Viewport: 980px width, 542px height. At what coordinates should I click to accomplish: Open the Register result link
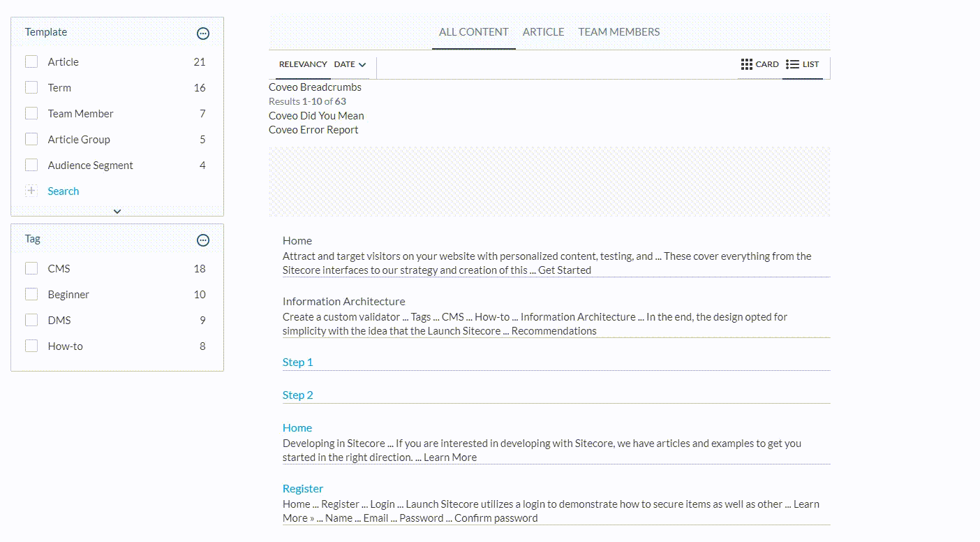point(303,488)
